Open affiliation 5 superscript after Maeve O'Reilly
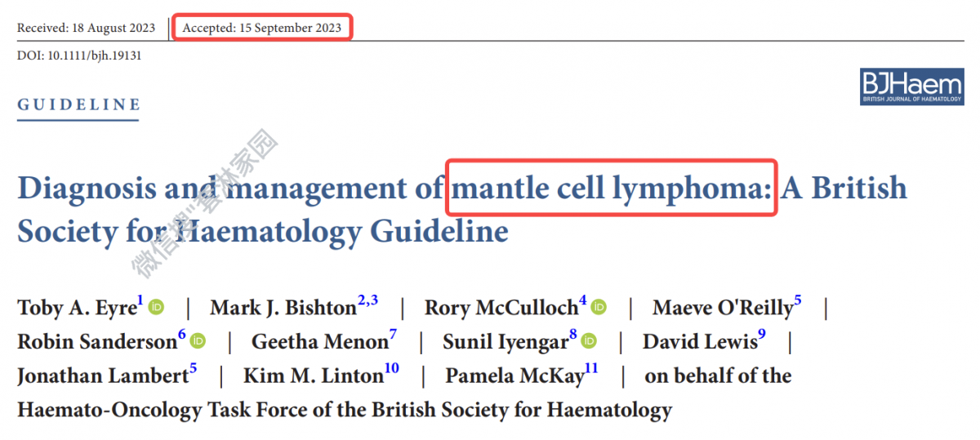 [x=798, y=301]
